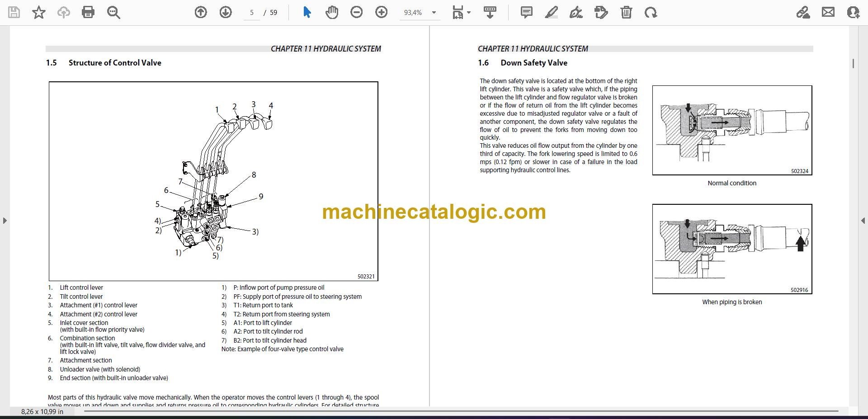Click list item 'Tilt control lever'
The width and height of the screenshot is (868, 419).
(x=81, y=297)
